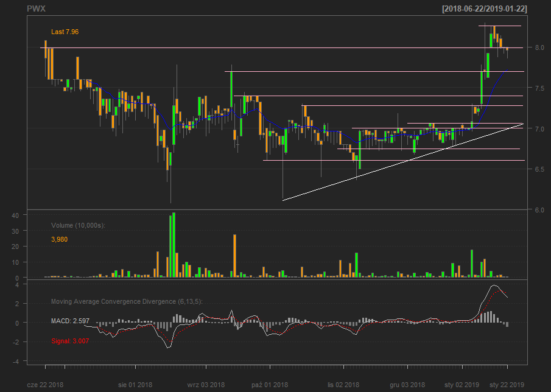Image resolution: width=551 pixels, height=392 pixels.
Task: Click the lowest MACD trough in August
Action: 168,348
